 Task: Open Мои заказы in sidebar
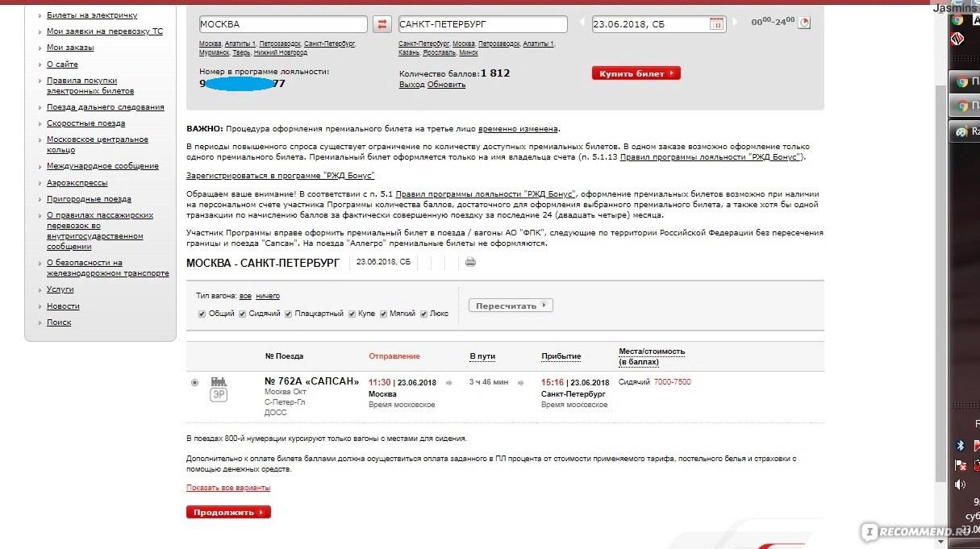click(x=70, y=48)
